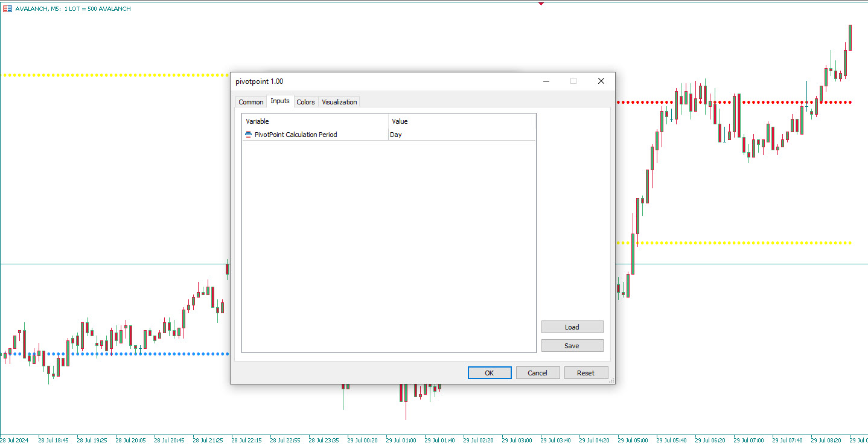Click the 28 Jul 2024 time label

coord(14,440)
